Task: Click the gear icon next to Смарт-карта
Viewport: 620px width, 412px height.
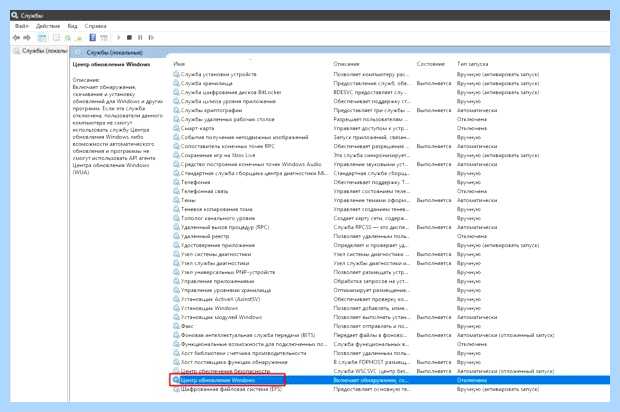Action: click(x=176, y=128)
